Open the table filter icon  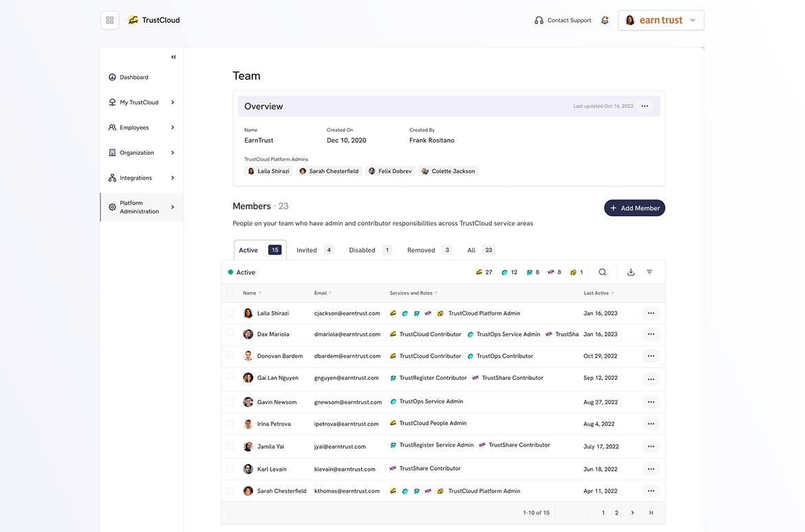click(x=650, y=272)
